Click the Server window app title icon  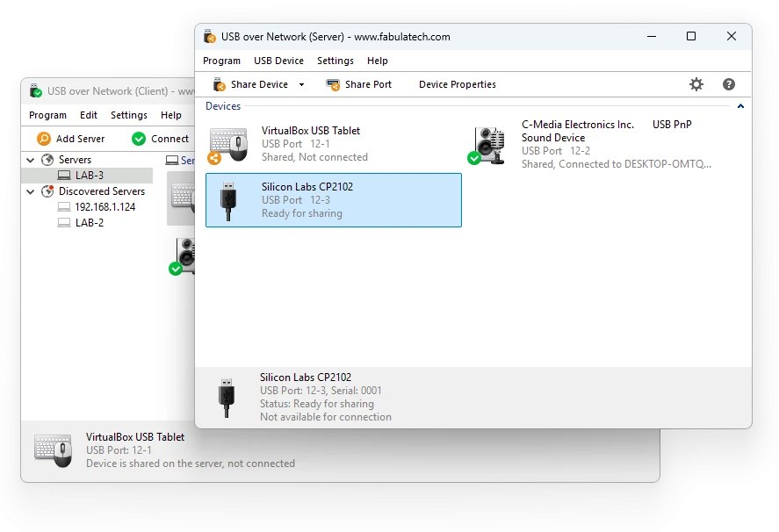[x=210, y=37]
